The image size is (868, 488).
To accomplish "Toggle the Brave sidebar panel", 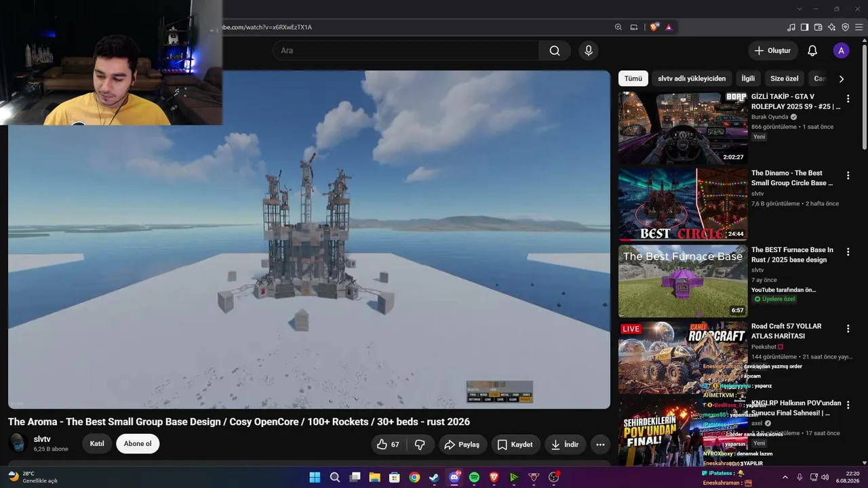I will coord(805,27).
